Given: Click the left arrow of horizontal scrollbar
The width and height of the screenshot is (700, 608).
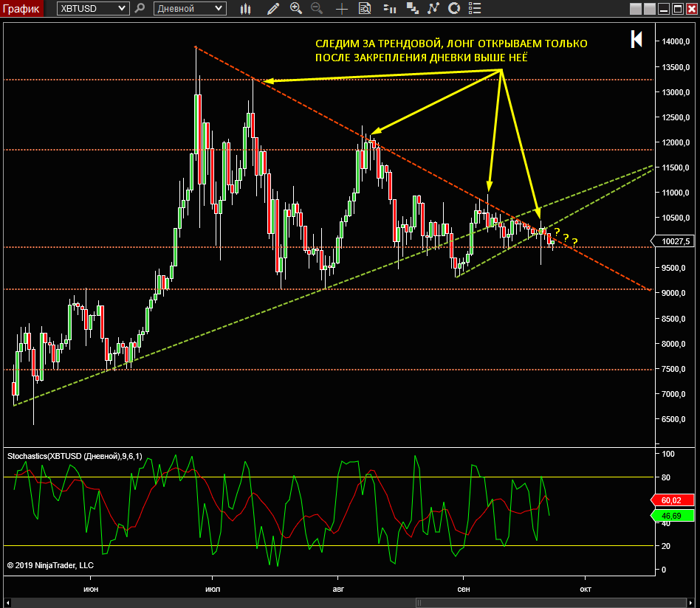Looking at the screenshot, I should 7,603.
